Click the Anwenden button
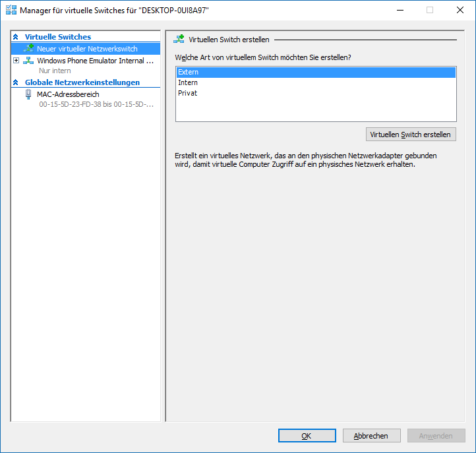Viewport: 476px width, 453px height. (x=436, y=436)
